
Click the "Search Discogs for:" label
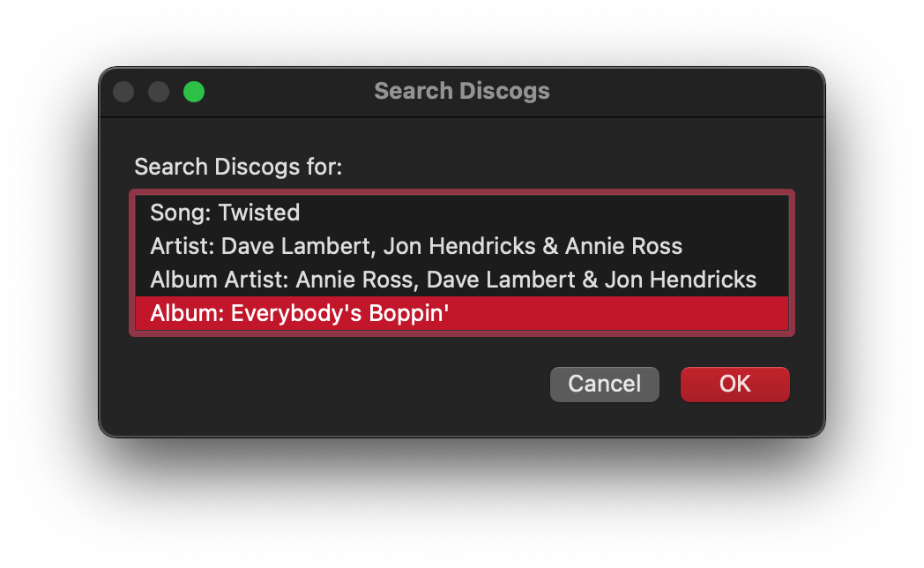(x=238, y=167)
